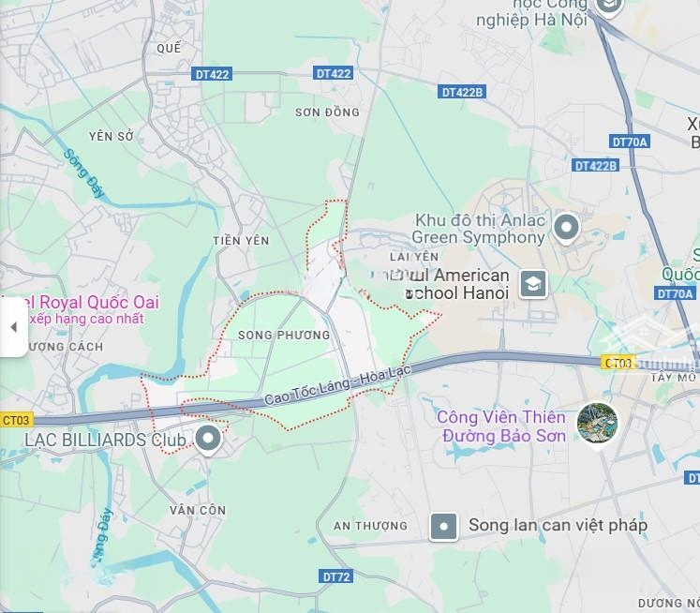The height and width of the screenshot is (613, 700).
Task: Click the VÂN CÔN area name
Action: click(x=198, y=510)
